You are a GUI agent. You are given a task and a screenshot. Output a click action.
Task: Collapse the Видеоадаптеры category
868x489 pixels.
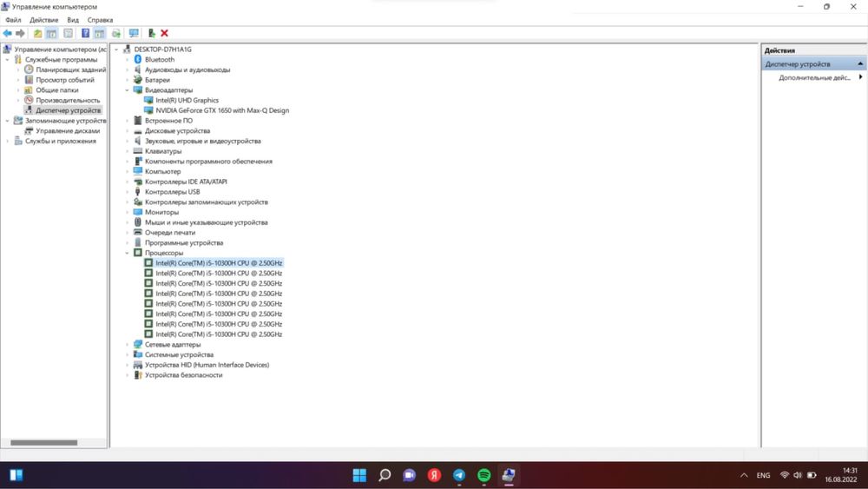128,89
